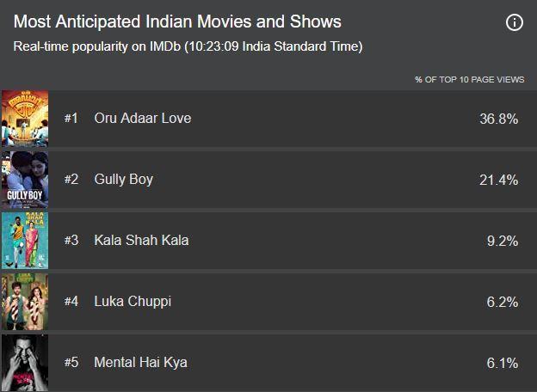Click the Most Anticipated Indian Movies heading
Screen dimensions: 537x392
pos(177,21)
